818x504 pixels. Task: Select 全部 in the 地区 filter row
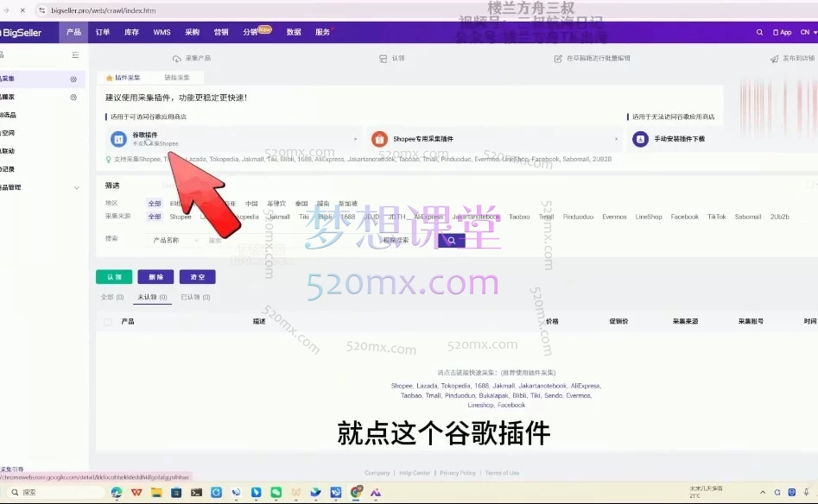point(155,204)
